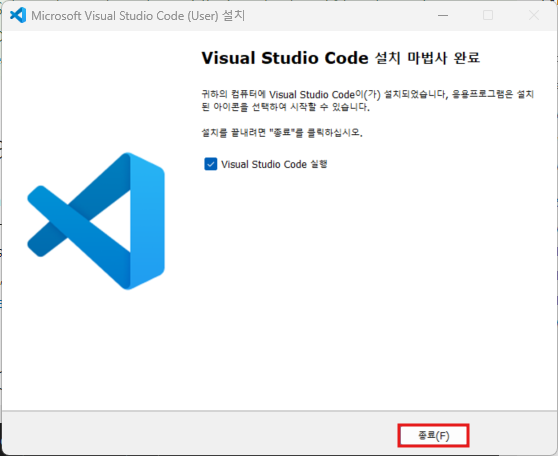Minimize the setup window
The image size is (558, 456).
pos(443,15)
